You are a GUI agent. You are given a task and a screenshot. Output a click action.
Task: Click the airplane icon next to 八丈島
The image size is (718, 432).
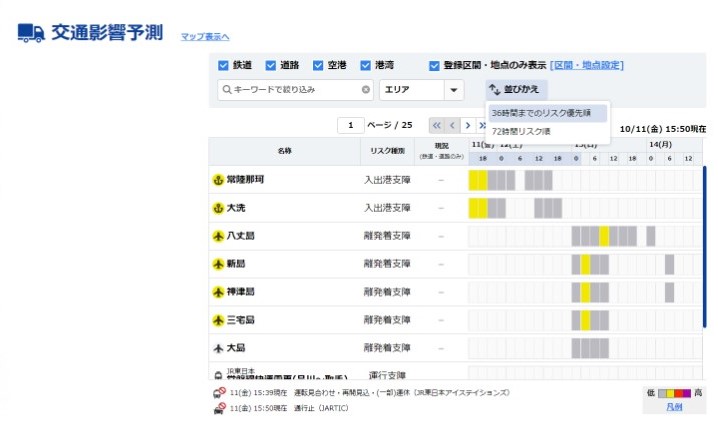pyautogui.click(x=218, y=236)
